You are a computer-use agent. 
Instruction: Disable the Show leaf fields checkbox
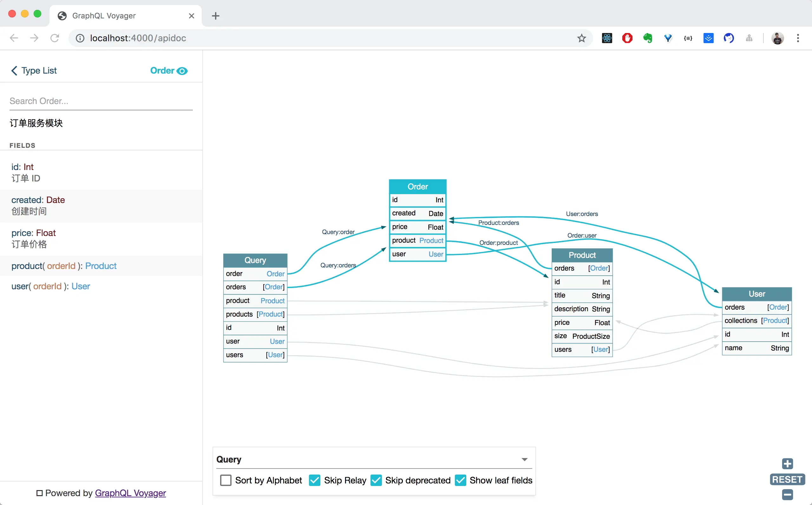point(460,480)
